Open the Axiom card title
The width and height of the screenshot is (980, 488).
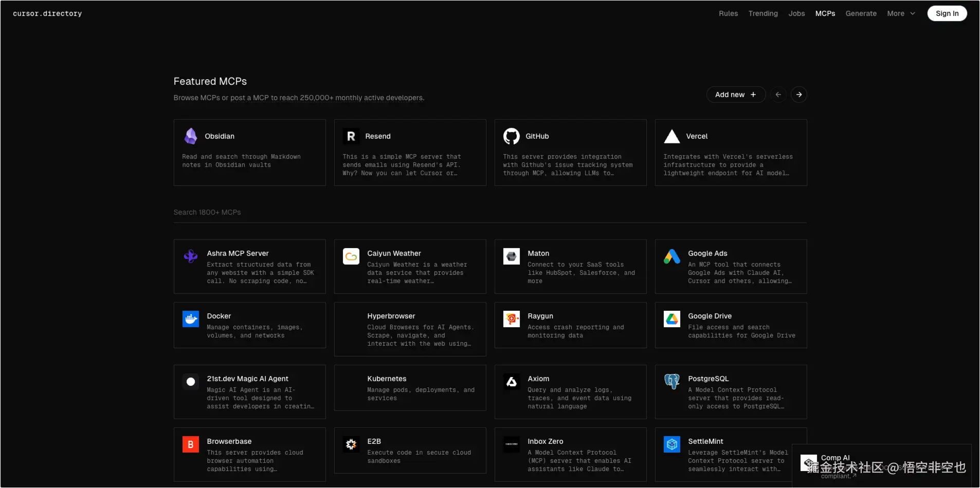tap(538, 379)
